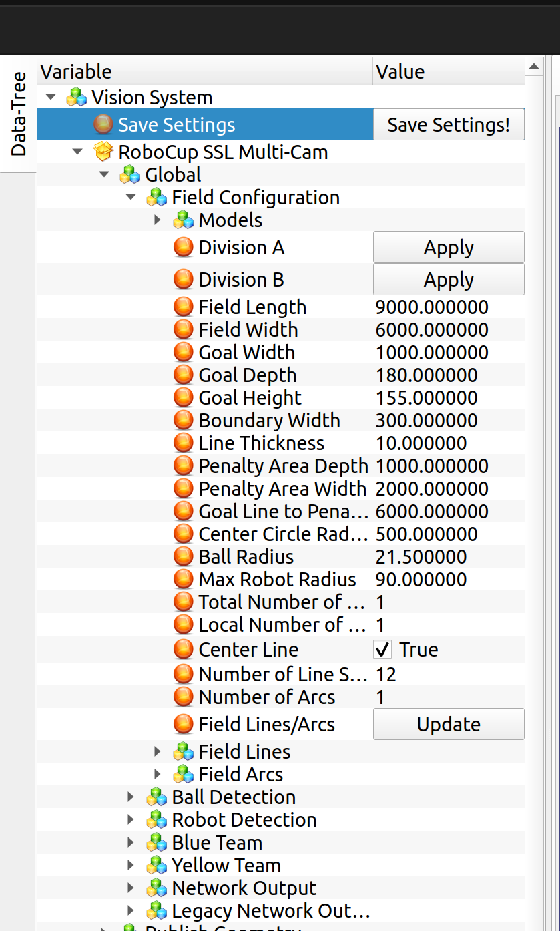This screenshot has height=931, width=560.
Task: Click the Field Arcs cubes icon
Action: pyautogui.click(x=183, y=775)
